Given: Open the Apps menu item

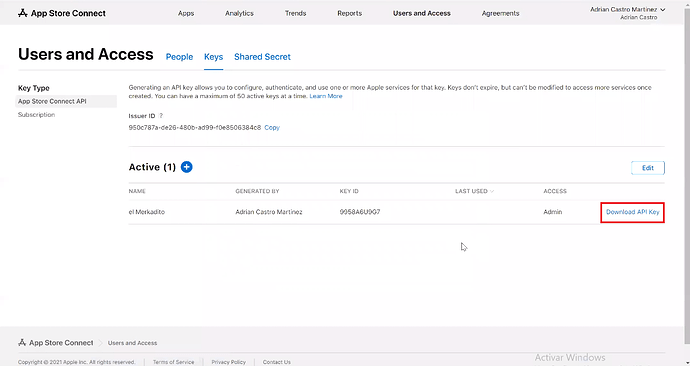Looking at the screenshot, I should pos(186,13).
